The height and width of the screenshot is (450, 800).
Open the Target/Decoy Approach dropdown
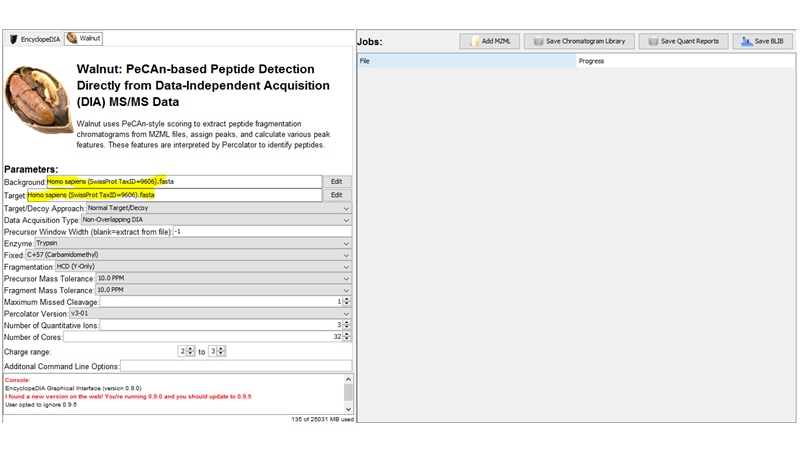[218, 208]
